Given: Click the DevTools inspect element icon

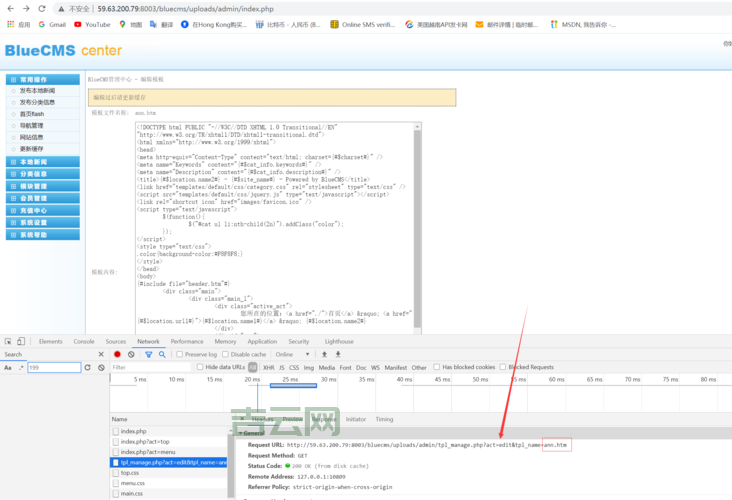Looking at the screenshot, I should pyautogui.click(x=9, y=341).
